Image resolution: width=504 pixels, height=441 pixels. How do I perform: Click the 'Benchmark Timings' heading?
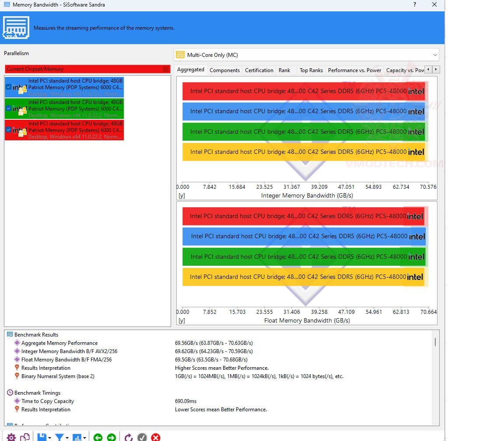point(37,392)
